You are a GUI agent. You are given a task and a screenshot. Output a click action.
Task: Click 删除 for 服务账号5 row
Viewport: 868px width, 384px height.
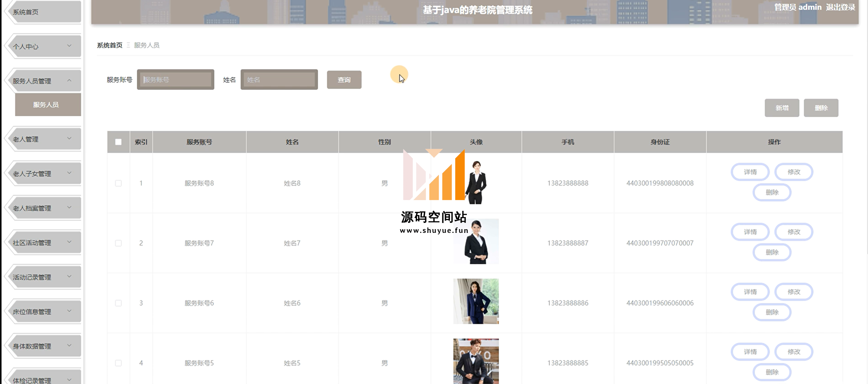tap(772, 372)
